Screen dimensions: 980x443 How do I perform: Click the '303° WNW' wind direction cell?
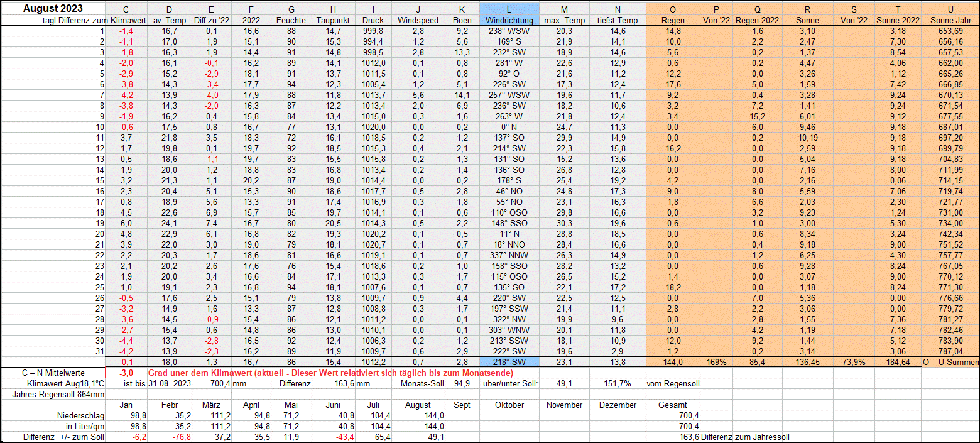(509, 330)
